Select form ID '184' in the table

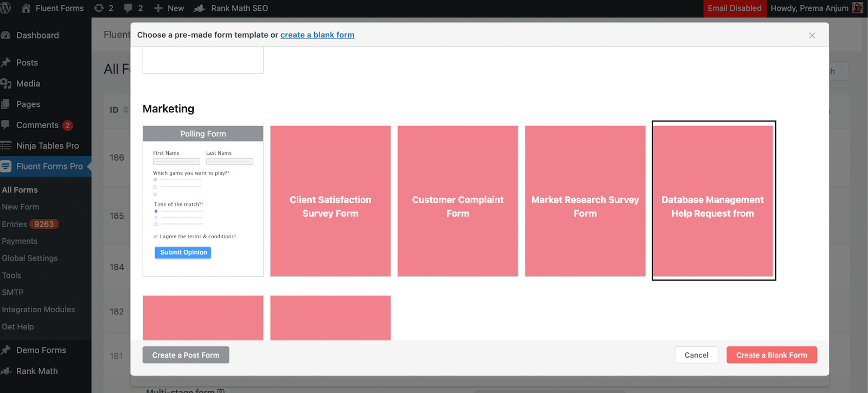pos(117,267)
